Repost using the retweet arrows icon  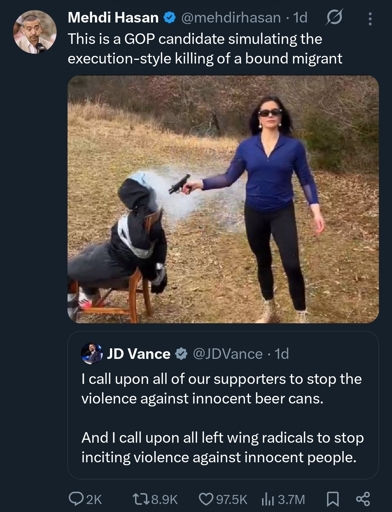[142, 499]
